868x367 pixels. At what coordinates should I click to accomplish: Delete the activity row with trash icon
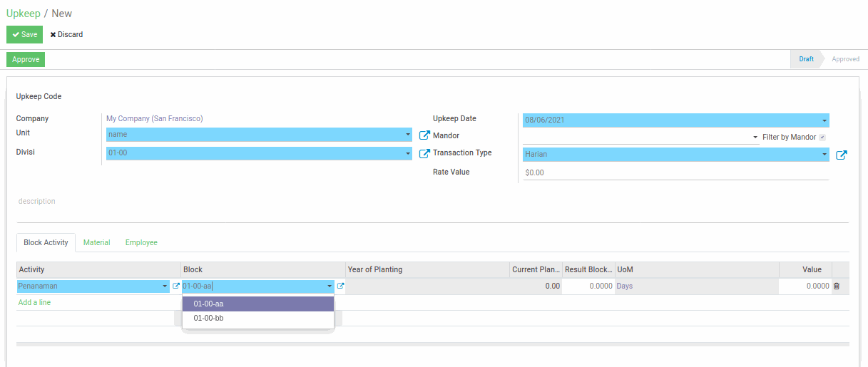(837, 286)
